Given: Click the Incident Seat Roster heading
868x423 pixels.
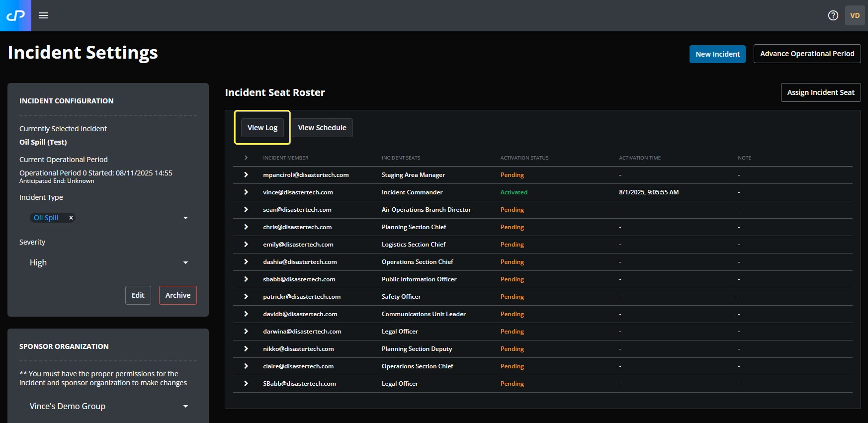Looking at the screenshot, I should 275,92.
